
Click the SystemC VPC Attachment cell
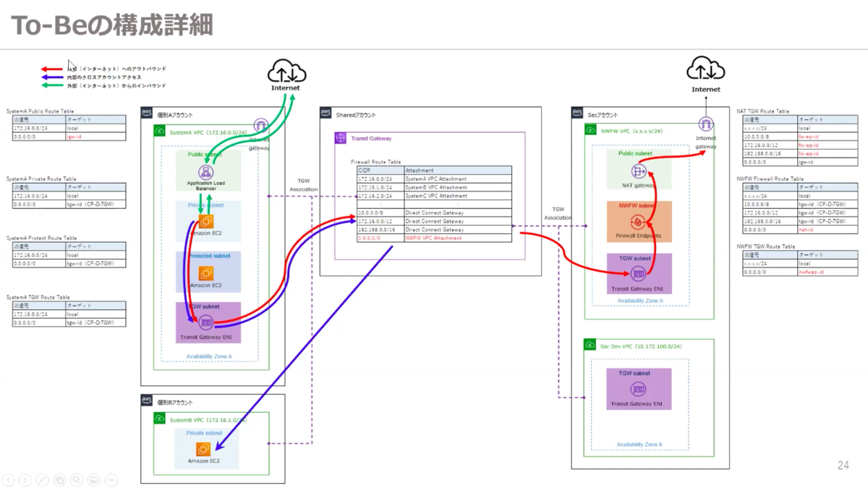tap(457, 196)
